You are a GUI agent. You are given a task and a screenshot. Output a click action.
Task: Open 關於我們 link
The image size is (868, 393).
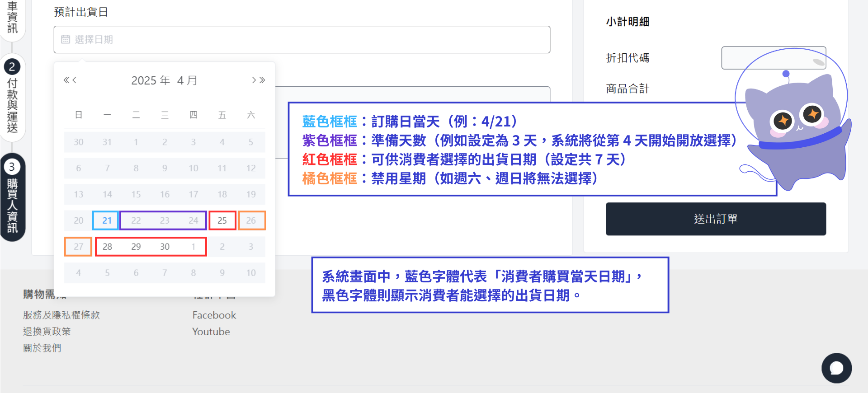[x=42, y=348]
